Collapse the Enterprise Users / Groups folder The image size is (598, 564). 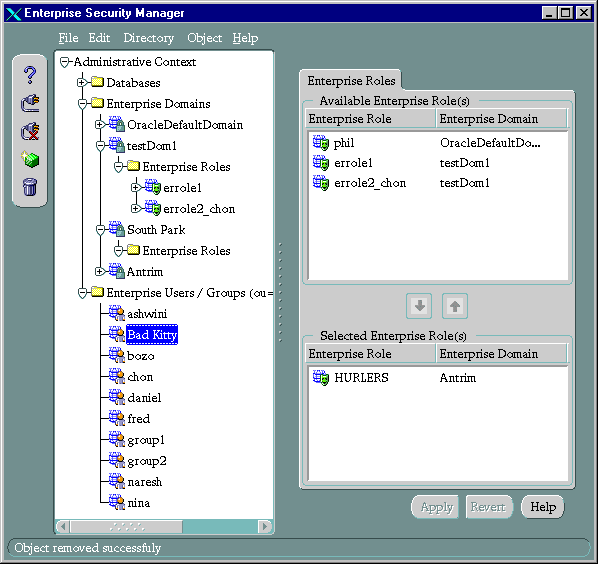[82, 293]
